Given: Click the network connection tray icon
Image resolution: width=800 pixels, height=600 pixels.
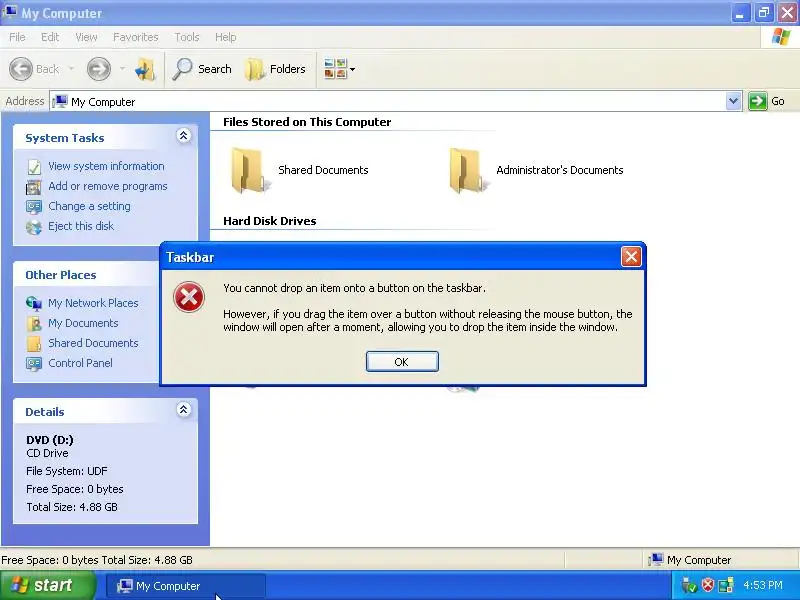Looking at the screenshot, I should point(726,585).
